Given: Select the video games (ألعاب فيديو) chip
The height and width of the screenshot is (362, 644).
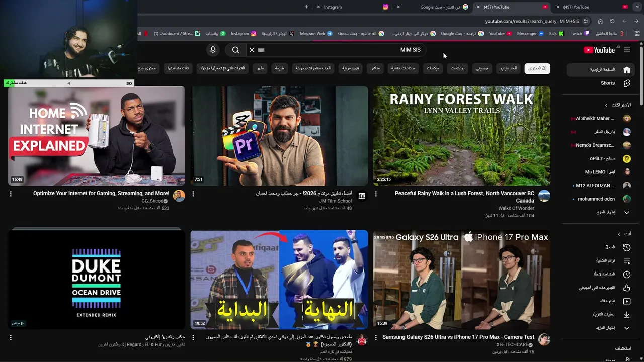Looking at the screenshot, I should click(508, 68).
